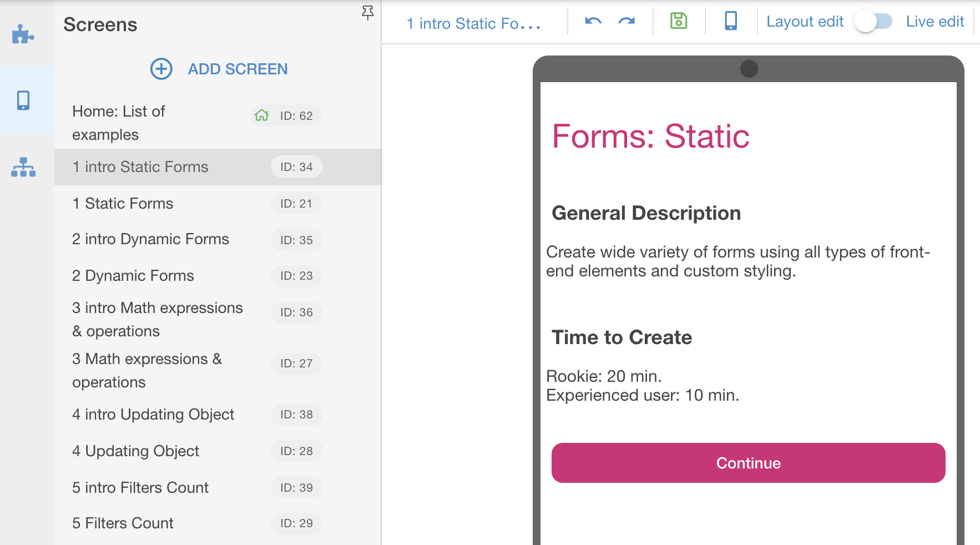
Task: Click the 'ID: 35' badge
Action: click(x=296, y=240)
